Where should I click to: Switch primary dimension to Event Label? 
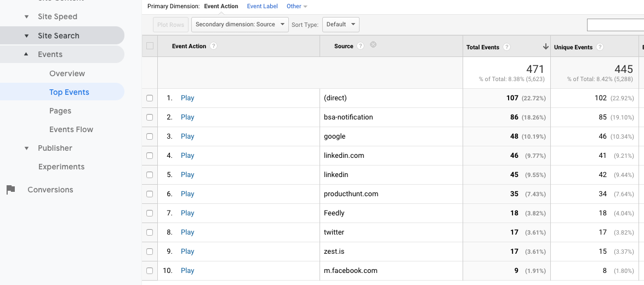coord(262,6)
